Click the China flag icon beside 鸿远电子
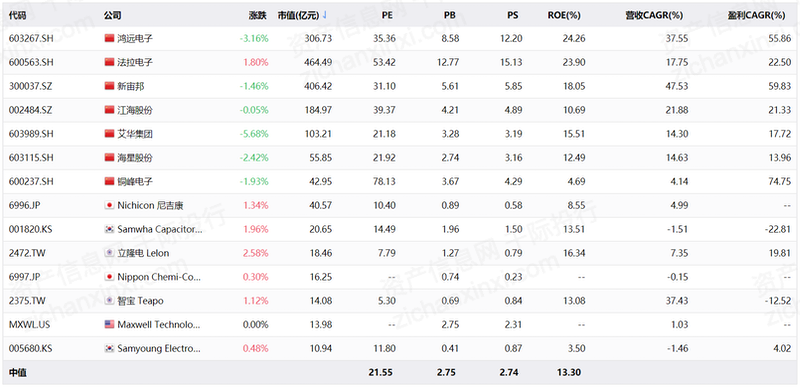800x387 pixels. point(109,38)
